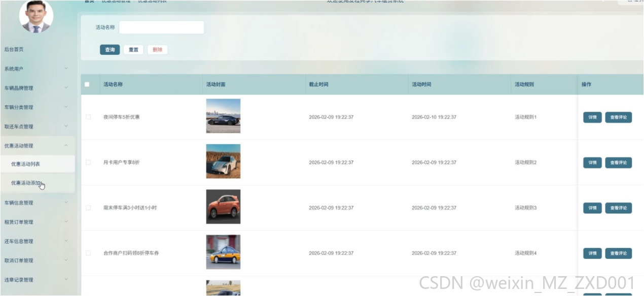Screen dimensions: 644x296
Task: Click 查看评论 for 周末停车满3小时送1小时
Action: click(618, 208)
